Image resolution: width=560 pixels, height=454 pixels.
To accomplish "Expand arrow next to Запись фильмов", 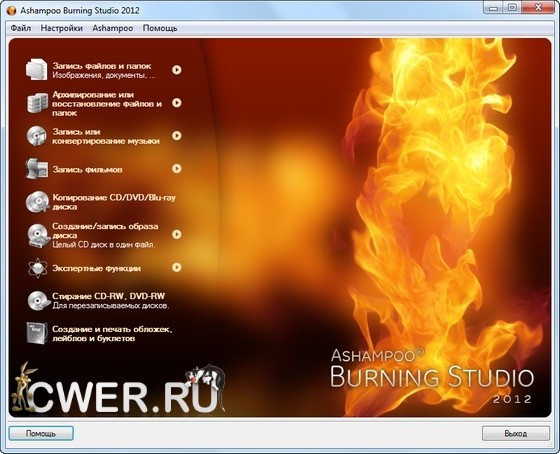I will pyautogui.click(x=177, y=169).
